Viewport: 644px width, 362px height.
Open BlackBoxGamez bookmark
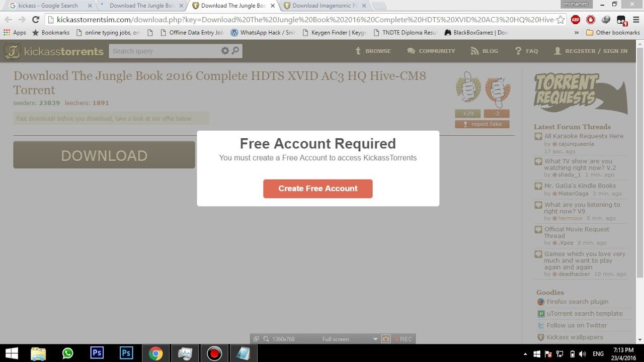click(476, 32)
